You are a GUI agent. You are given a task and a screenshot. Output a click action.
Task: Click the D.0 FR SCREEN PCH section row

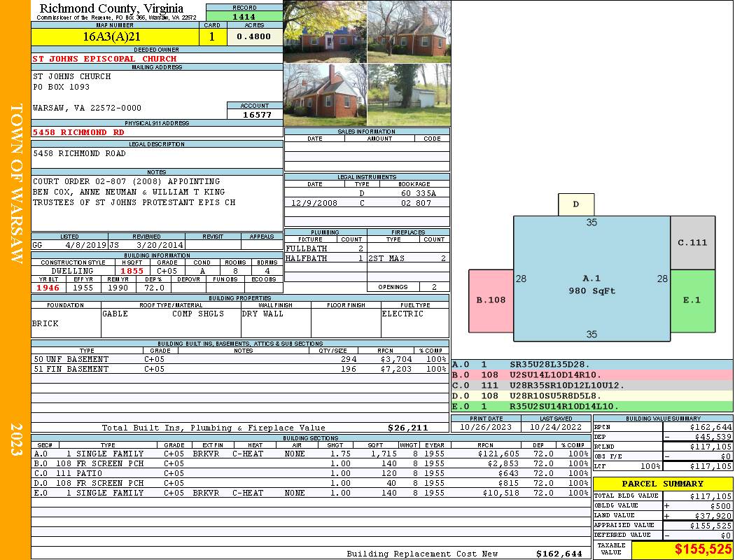pyautogui.click(x=311, y=483)
